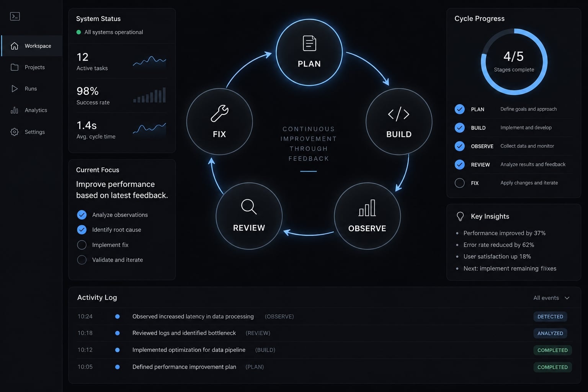588x392 pixels.
Task: Click the Success rate bar sparkline
Action: pyautogui.click(x=149, y=95)
